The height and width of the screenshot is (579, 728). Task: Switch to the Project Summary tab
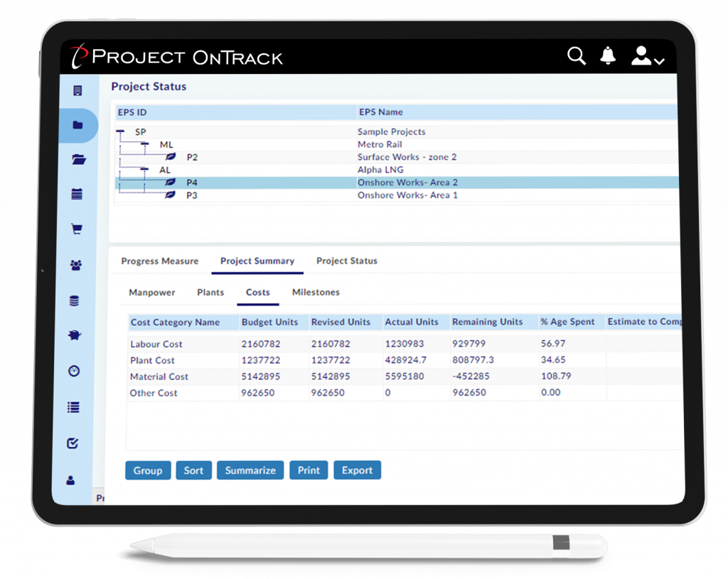tap(257, 261)
